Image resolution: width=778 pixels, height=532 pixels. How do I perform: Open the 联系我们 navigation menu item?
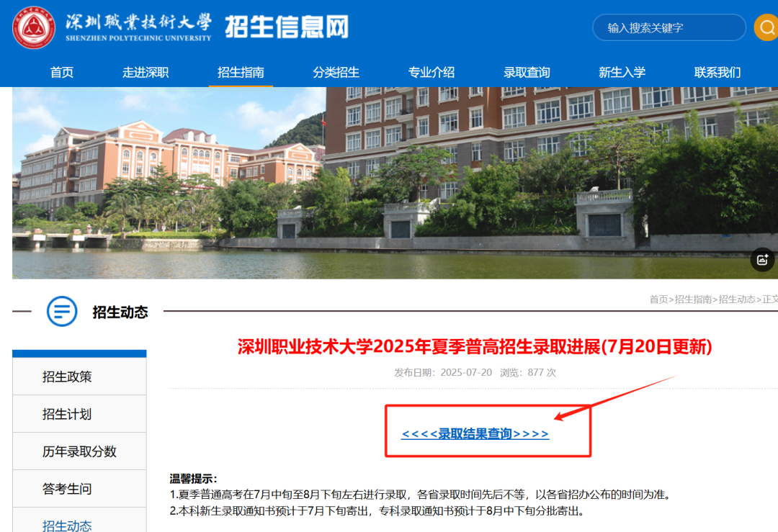(717, 73)
